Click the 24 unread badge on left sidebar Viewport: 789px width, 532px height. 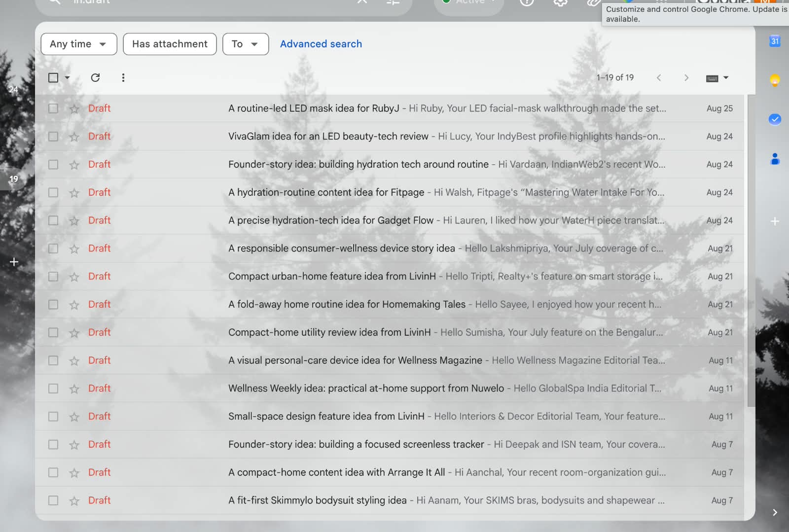coord(13,90)
